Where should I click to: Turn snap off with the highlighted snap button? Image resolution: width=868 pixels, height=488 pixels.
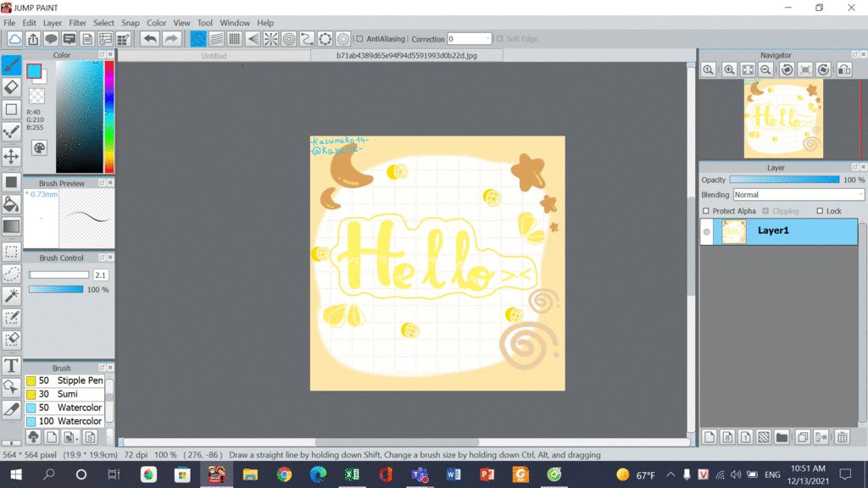198,39
